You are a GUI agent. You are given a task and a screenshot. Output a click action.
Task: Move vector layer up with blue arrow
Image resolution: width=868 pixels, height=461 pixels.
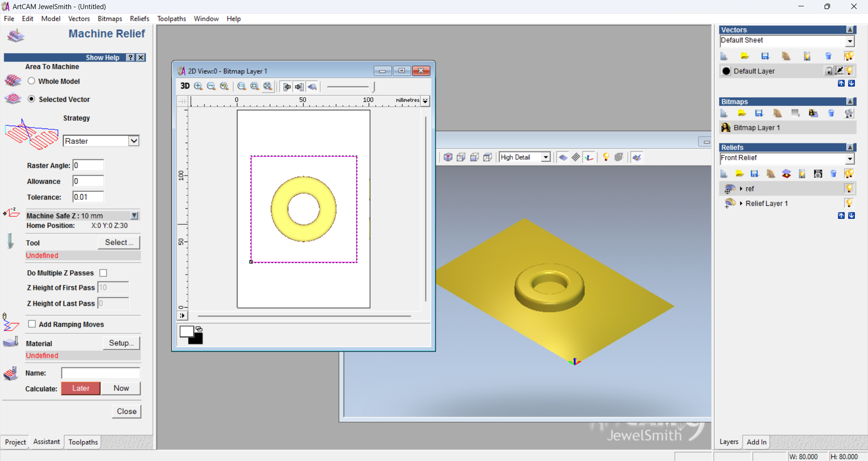[x=841, y=83]
